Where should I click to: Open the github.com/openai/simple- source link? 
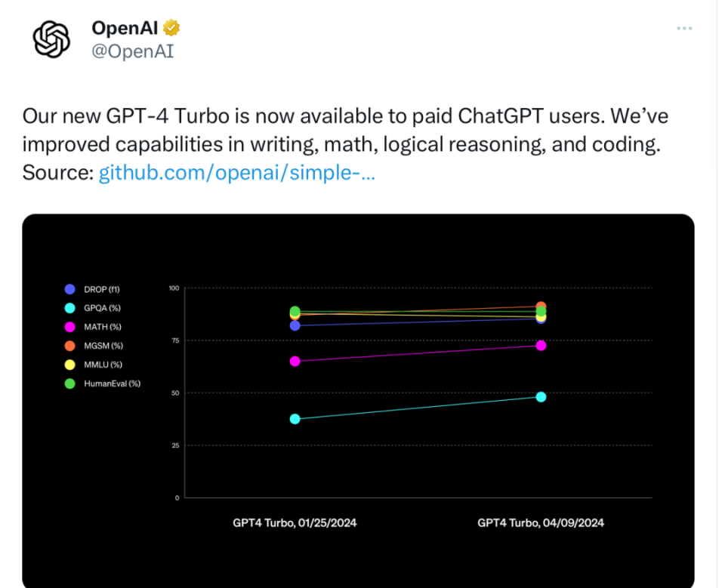pyautogui.click(x=236, y=173)
